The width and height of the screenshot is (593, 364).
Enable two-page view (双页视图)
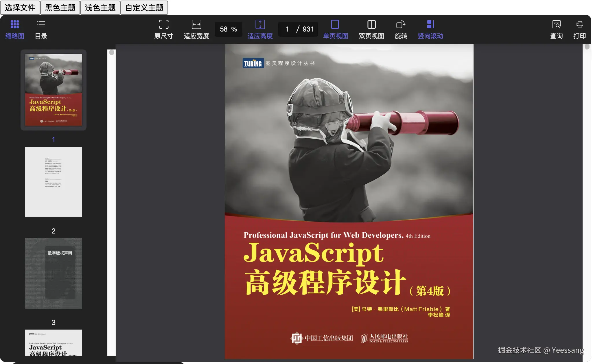[371, 29]
